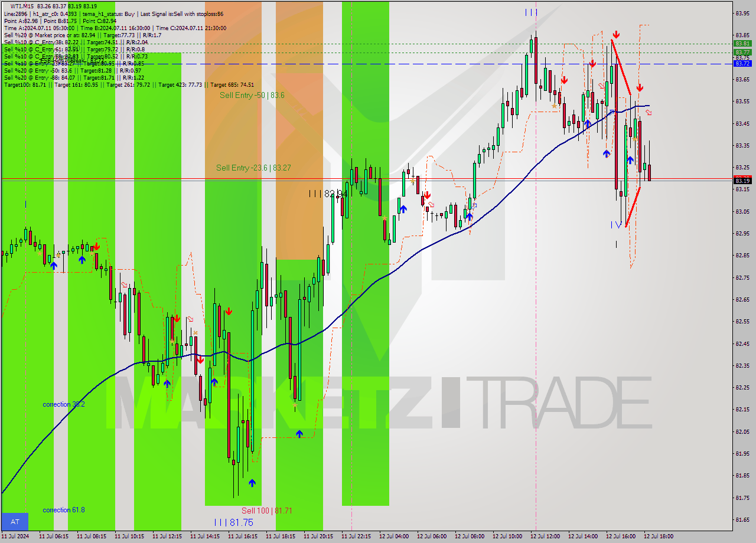Image resolution: width=756 pixels, height=543 pixels.
Task: Click the '12 Jul 18:00' time axis label
Action: pyautogui.click(x=659, y=537)
